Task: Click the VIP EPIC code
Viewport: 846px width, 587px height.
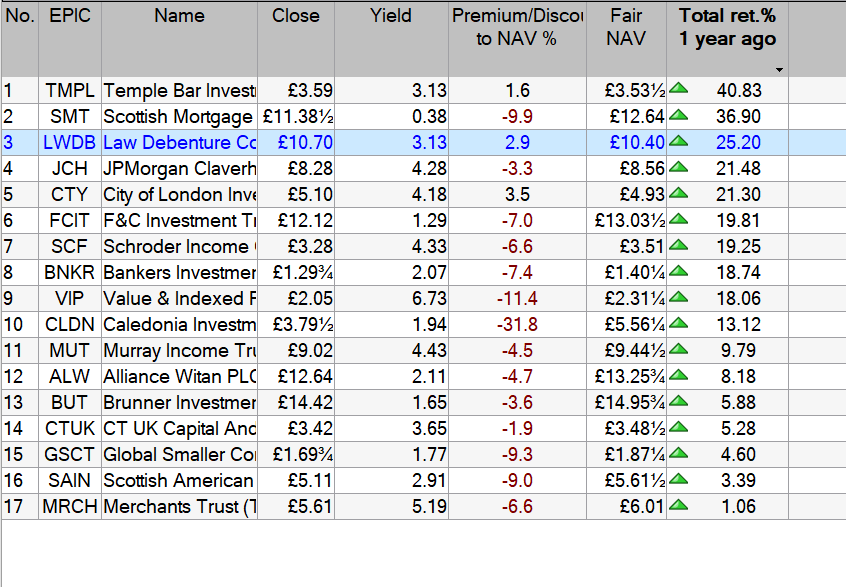Action: pos(69,298)
